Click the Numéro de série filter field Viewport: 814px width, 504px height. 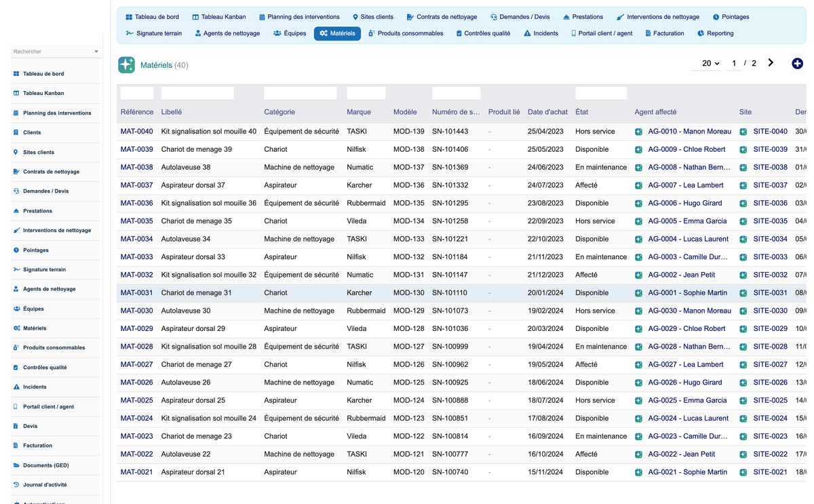click(x=457, y=93)
